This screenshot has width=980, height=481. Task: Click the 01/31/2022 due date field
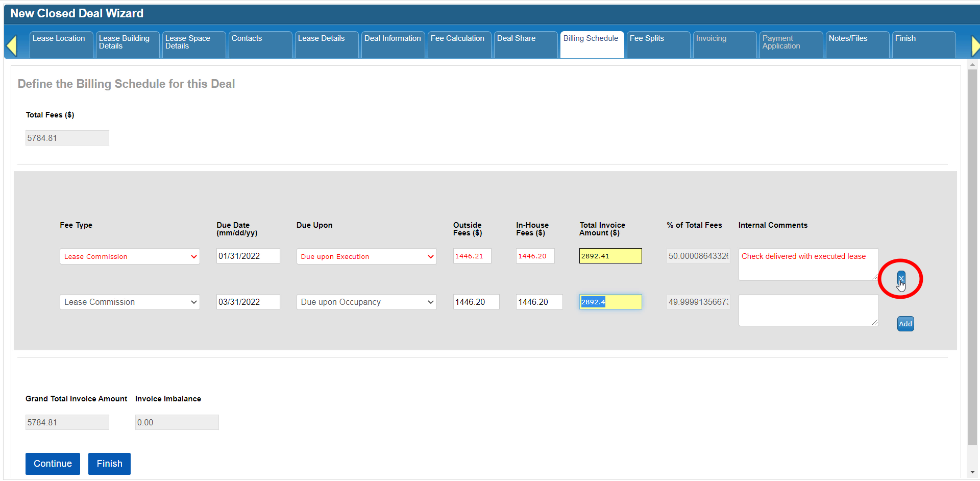[x=248, y=256]
